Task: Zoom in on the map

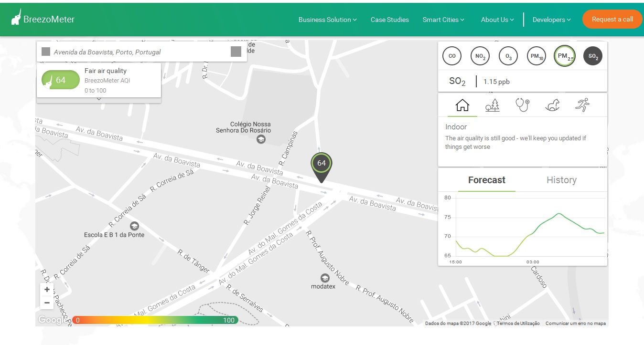Action: 47,290
